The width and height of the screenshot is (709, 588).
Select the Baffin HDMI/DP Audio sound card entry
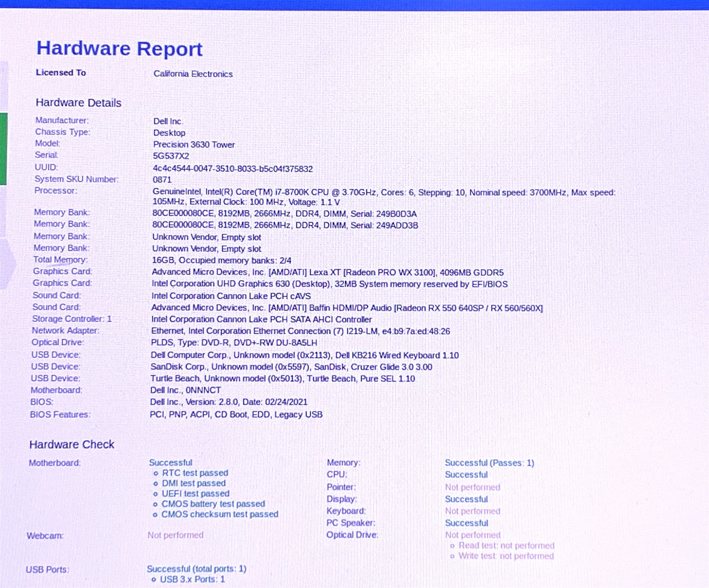click(x=347, y=308)
